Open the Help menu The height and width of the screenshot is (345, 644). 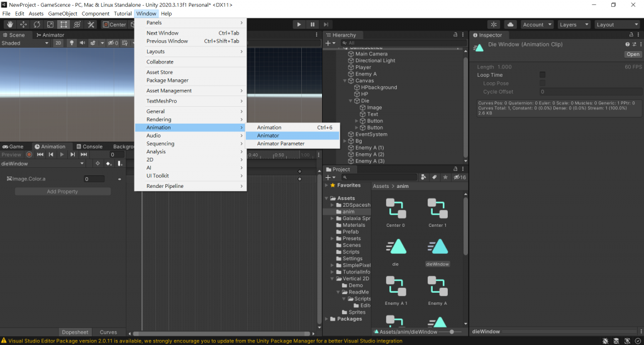tap(166, 14)
